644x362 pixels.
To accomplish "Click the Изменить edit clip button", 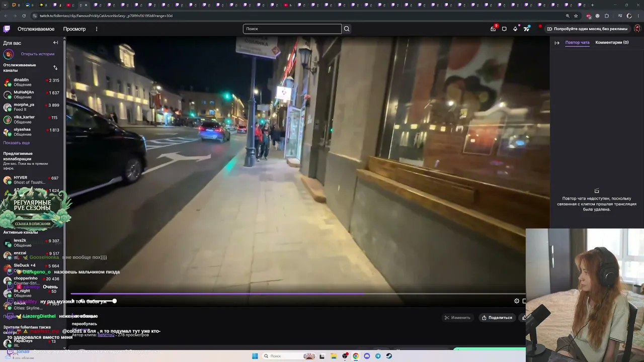I will tap(457, 318).
